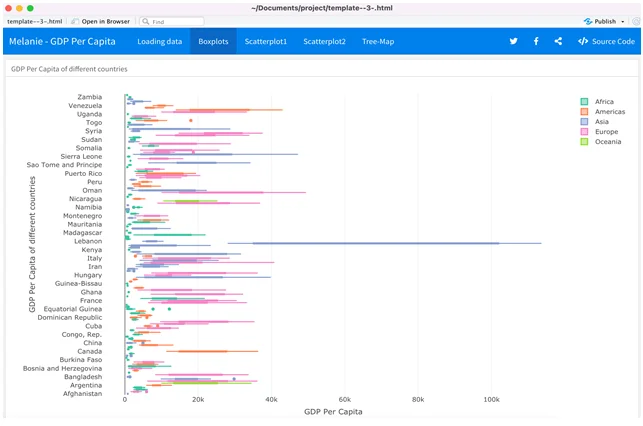The width and height of the screenshot is (643, 426).
Task: Open the Scatterplot1 tab
Action: pyautogui.click(x=266, y=41)
